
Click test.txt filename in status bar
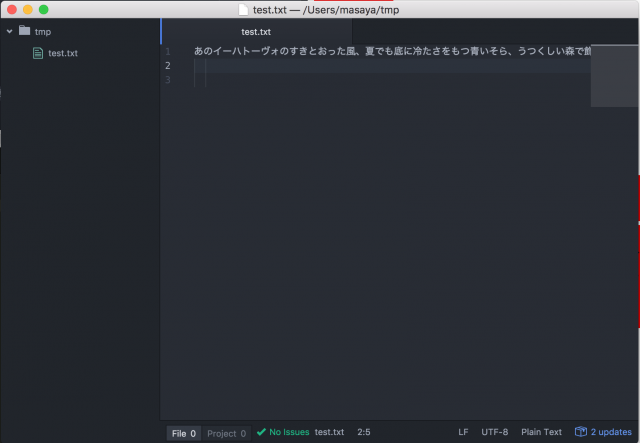(x=329, y=432)
